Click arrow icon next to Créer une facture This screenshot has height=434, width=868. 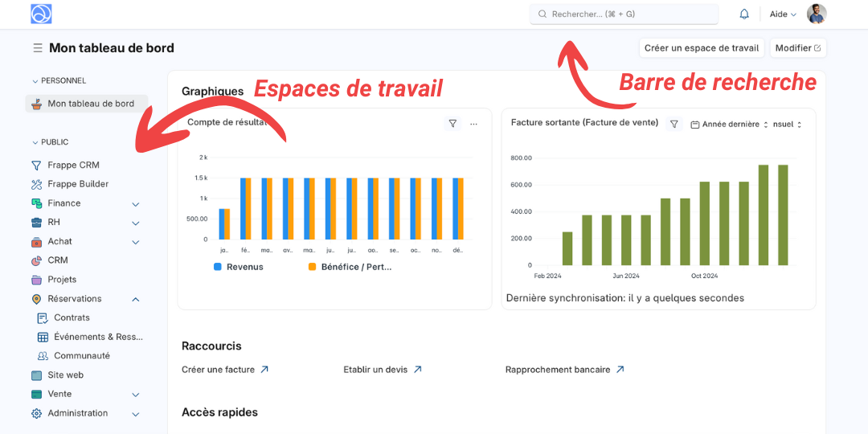tap(264, 369)
